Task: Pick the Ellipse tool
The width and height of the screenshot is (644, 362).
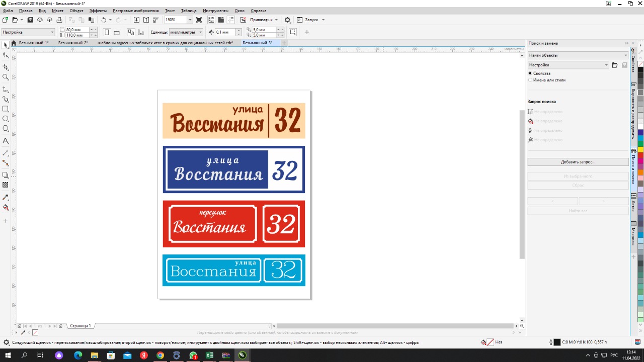Action: coord(6,119)
